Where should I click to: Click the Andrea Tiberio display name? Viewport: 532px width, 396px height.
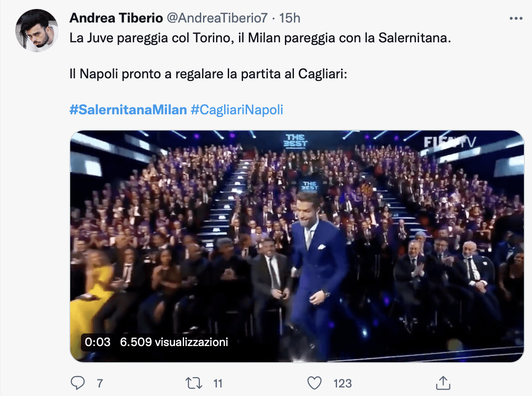pos(116,18)
